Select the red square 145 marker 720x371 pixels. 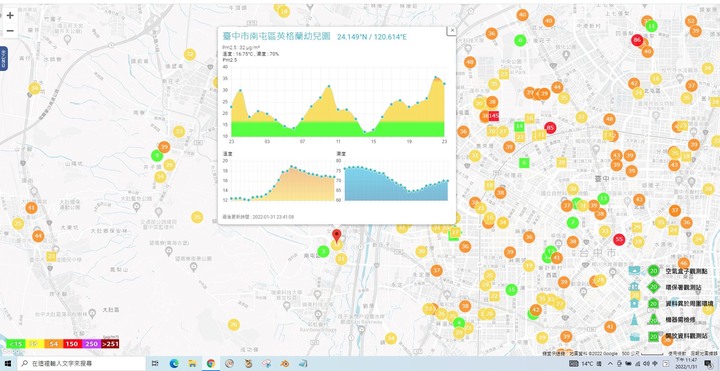coord(494,116)
